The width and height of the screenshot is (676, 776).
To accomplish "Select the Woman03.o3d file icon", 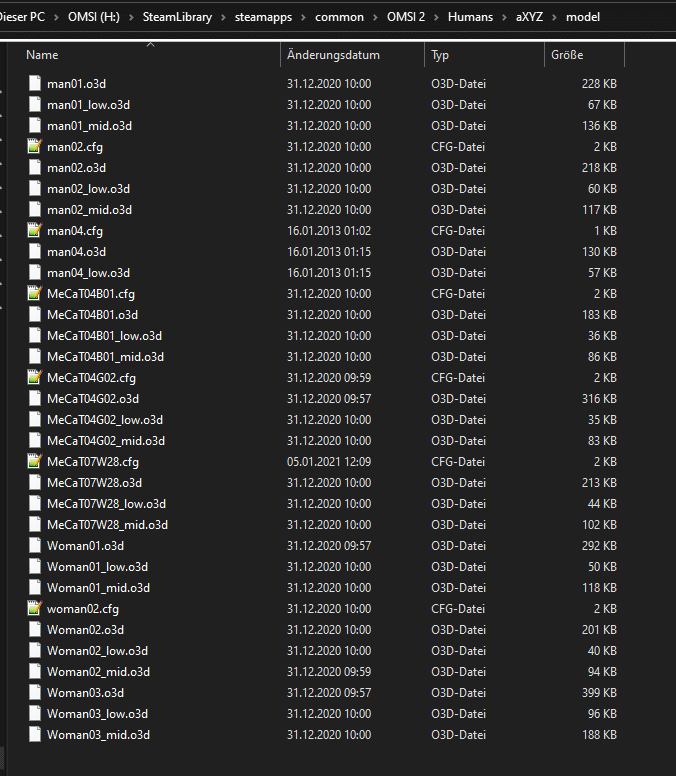I will click(x=35, y=693).
